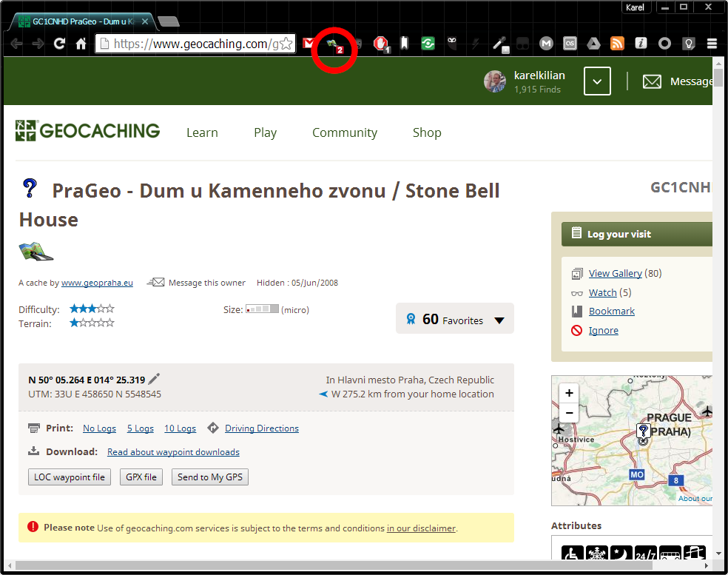Click the Bookmark link in the sidebar

pos(611,312)
